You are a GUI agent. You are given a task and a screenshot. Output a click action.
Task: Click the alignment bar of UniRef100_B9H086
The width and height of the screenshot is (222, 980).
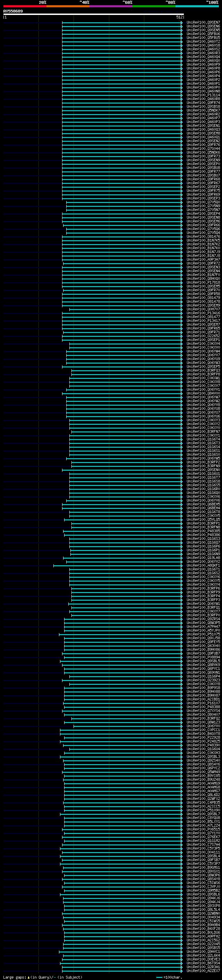(123, 650)
